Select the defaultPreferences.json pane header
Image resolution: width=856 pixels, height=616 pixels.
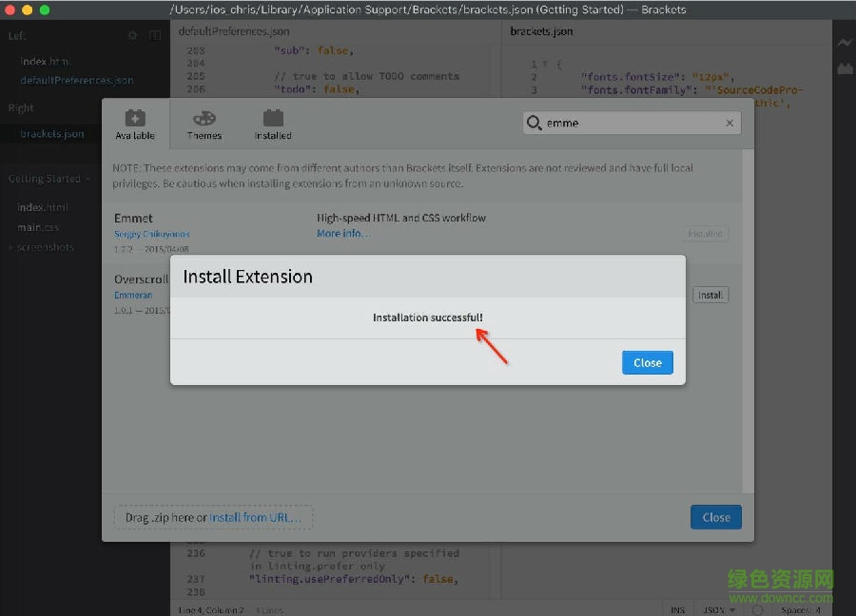[x=234, y=31]
